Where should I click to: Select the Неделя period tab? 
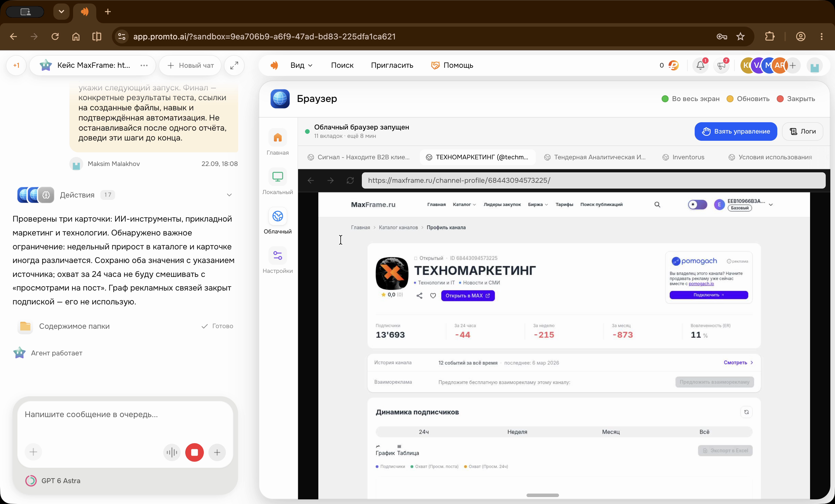click(x=517, y=432)
